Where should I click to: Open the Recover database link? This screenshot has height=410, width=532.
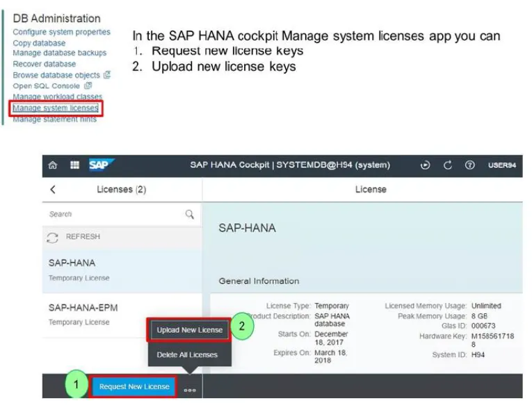coord(44,64)
